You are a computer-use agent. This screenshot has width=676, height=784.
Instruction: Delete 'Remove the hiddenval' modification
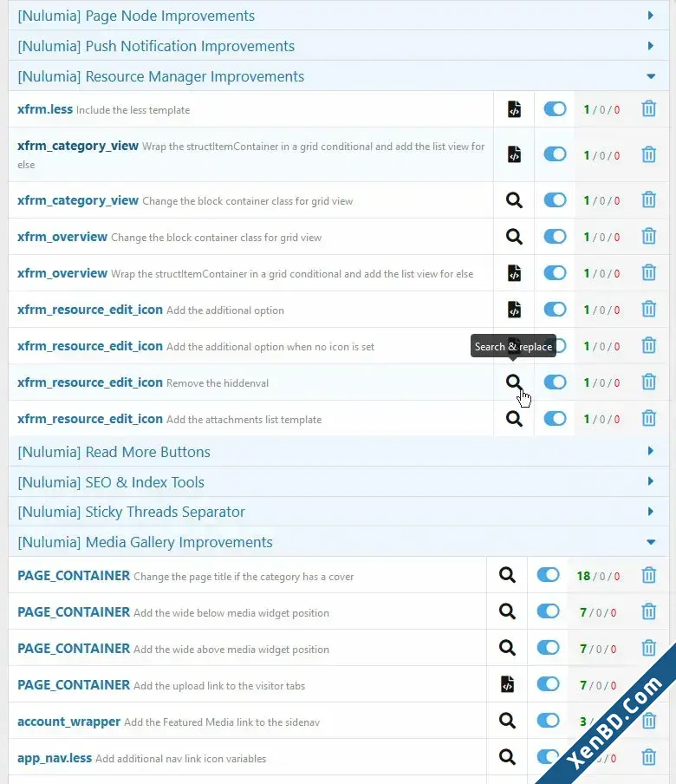pyautogui.click(x=648, y=382)
